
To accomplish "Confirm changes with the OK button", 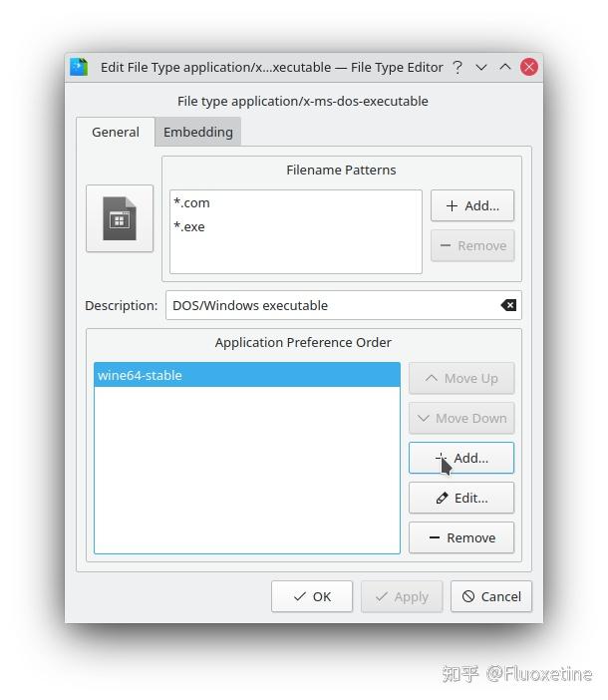I will pos(312,597).
